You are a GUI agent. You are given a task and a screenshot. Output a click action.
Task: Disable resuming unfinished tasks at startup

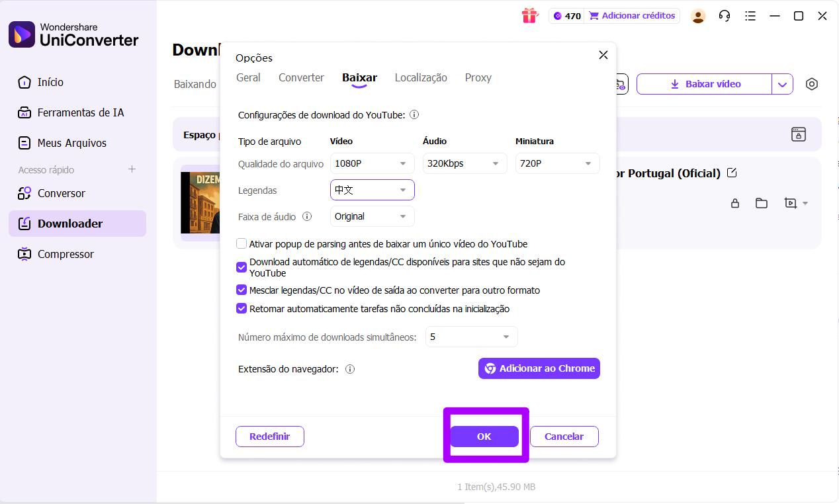click(242, 308)
